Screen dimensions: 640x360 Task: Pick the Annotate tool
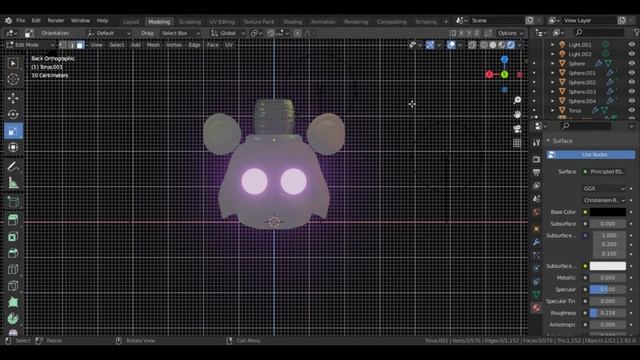click(x=13, y=167)
